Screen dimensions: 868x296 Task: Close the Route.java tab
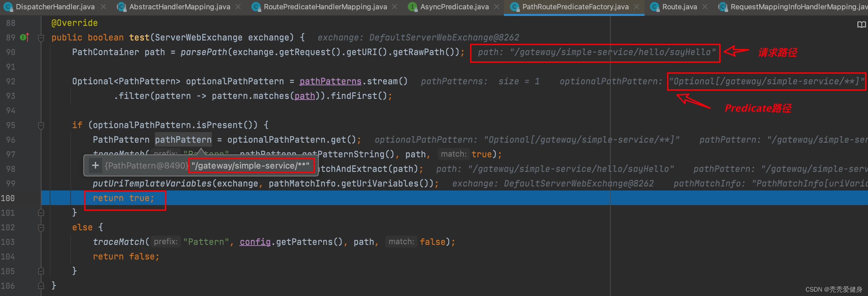pyautogui.click(x=705, y=7)
